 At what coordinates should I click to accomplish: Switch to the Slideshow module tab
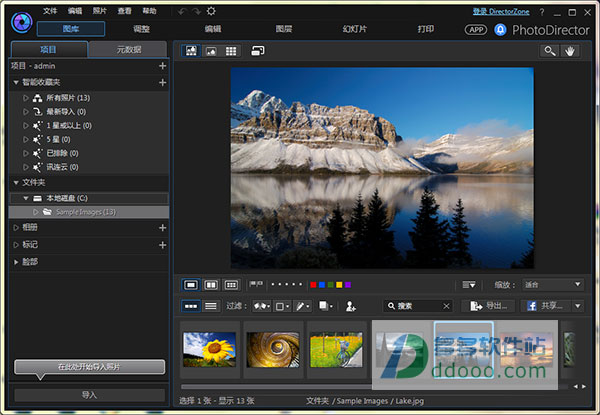pyautogui.click(x=355, y=29)
